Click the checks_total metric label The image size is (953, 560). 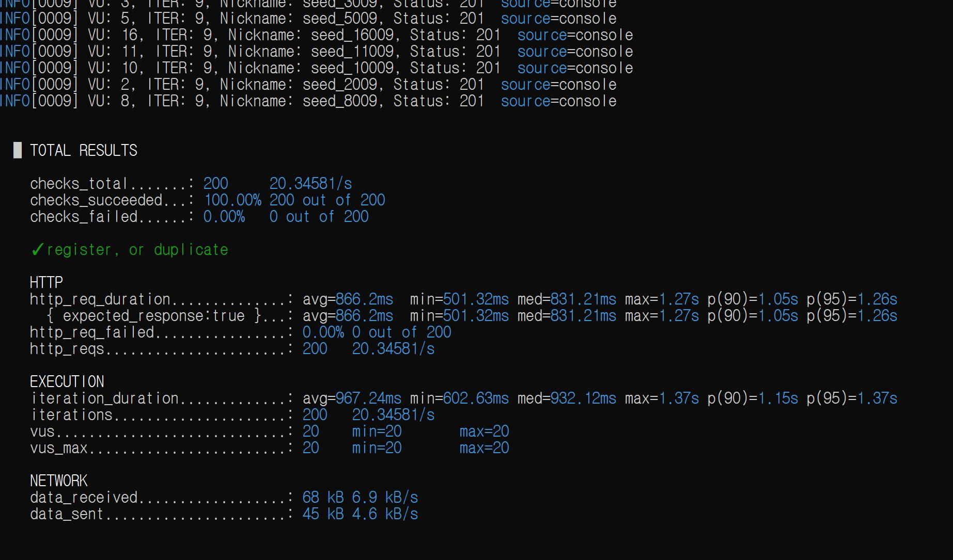pos(79,184)
